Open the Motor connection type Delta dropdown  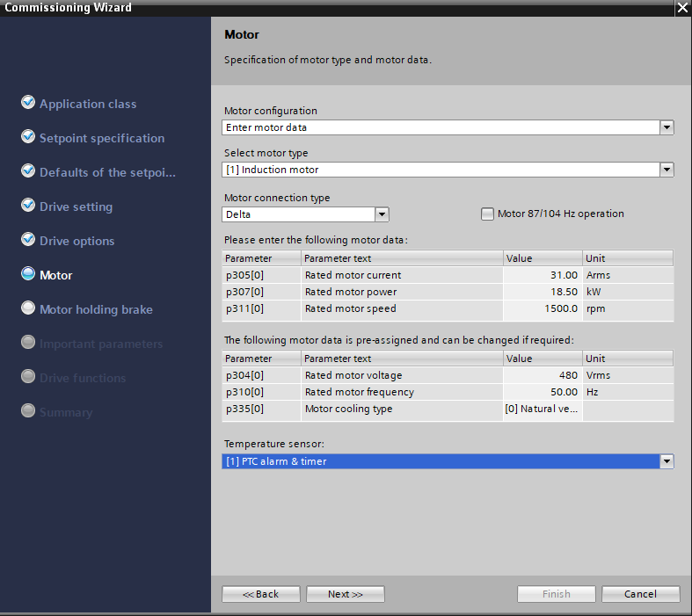382,214
